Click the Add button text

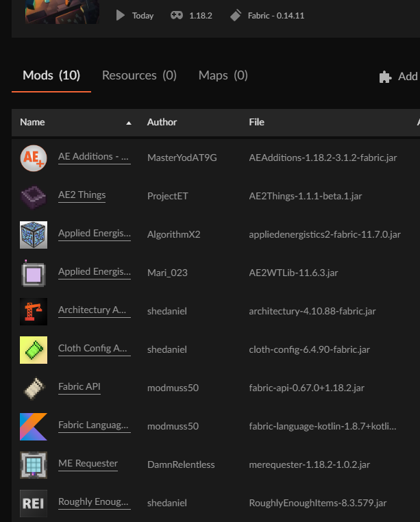coord(408,76)
